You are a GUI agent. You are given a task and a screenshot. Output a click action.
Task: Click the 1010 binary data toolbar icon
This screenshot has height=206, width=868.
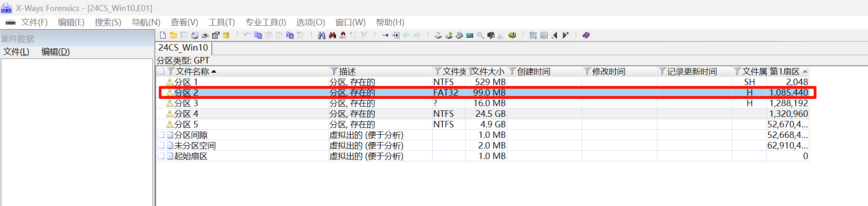pos(301,35)
